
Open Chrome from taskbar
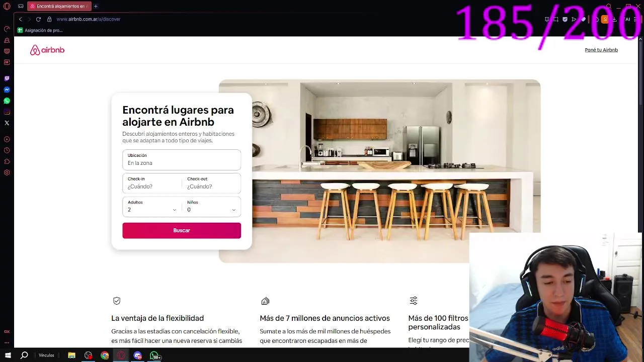pyautogui.click(x=105, y=355)
